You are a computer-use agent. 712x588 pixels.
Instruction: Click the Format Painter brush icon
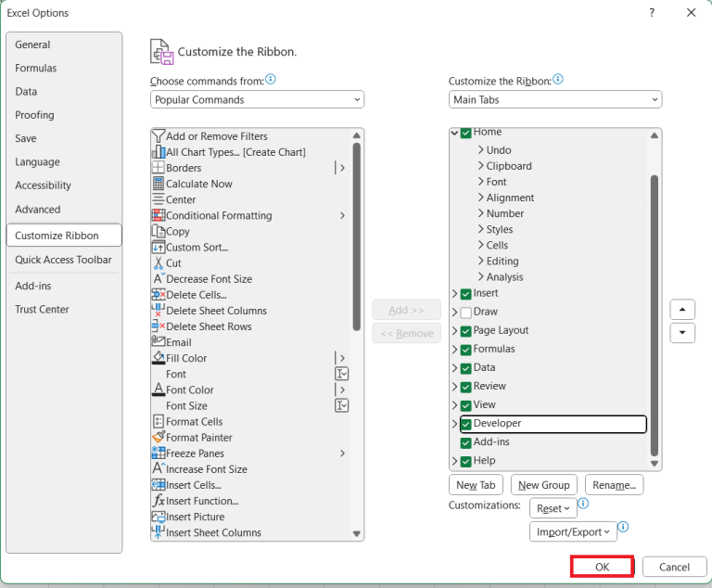pyautogui.click(x=159, y=438)
